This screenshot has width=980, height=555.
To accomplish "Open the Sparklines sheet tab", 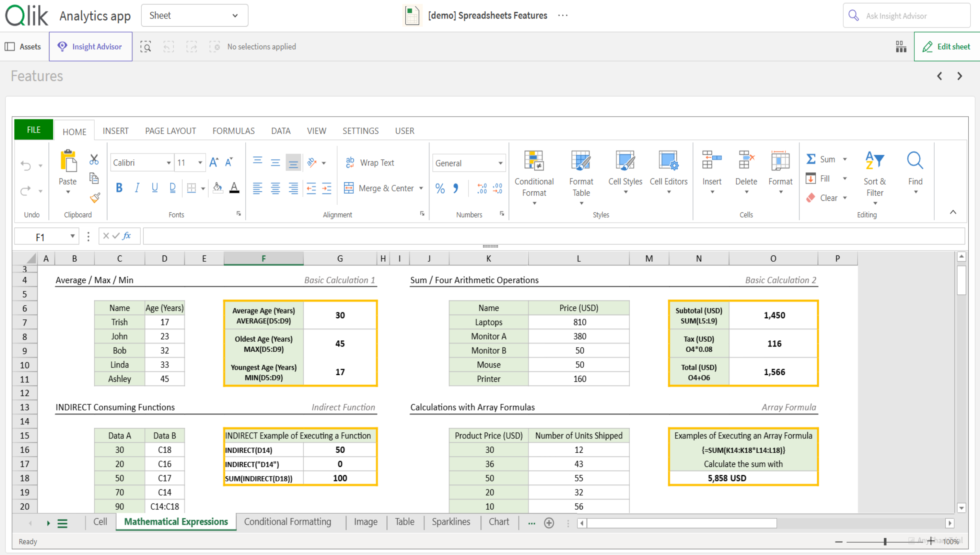I will tap(451, 522).
